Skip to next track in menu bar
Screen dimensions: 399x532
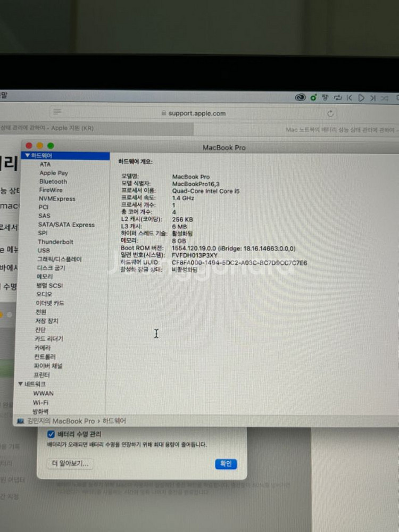click(373, 98)
